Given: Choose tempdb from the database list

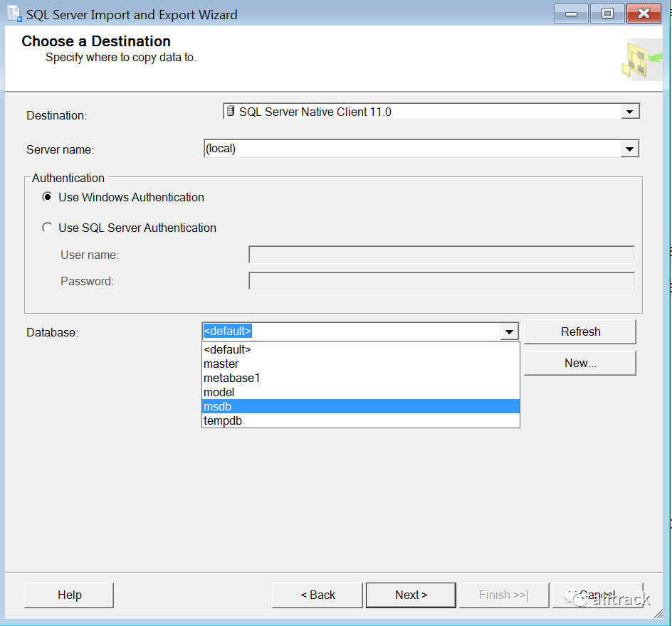Looking at the screenshot, I should pyautogui.click(x=360, y=420).
